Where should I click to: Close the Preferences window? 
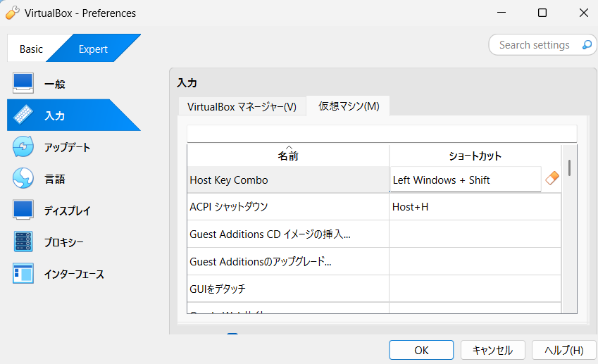583,13
